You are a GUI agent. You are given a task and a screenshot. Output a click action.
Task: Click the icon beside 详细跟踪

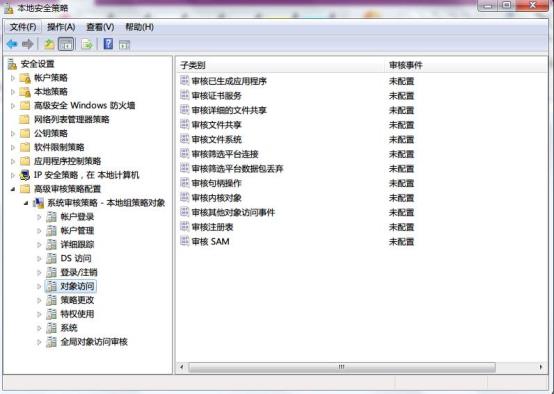[51, 245]
